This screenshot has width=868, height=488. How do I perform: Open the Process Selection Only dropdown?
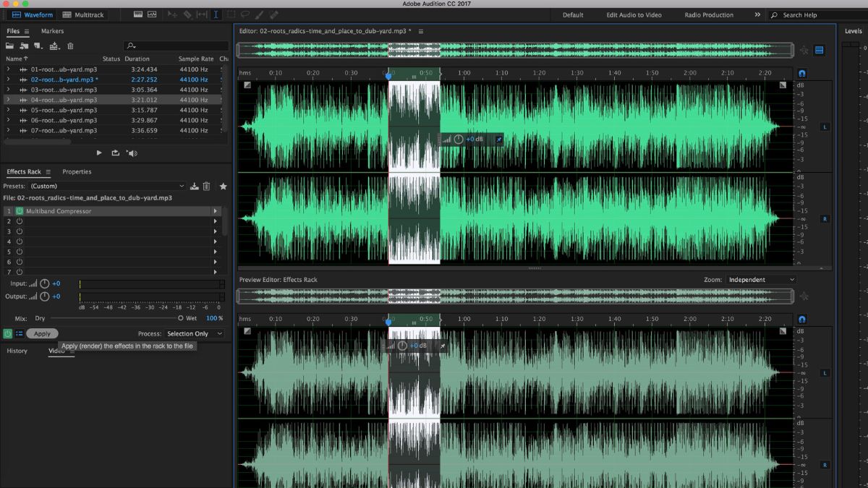194,333
